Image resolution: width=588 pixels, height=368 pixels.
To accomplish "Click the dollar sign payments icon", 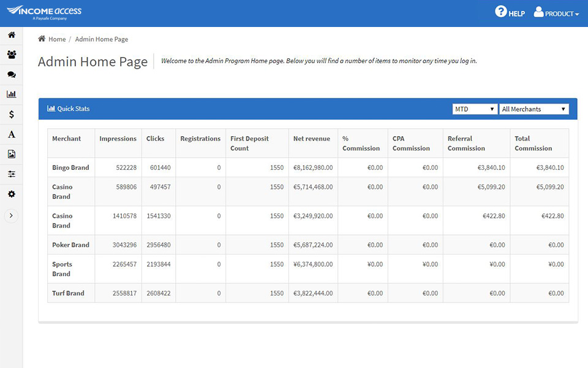I will tap(11, 114).
